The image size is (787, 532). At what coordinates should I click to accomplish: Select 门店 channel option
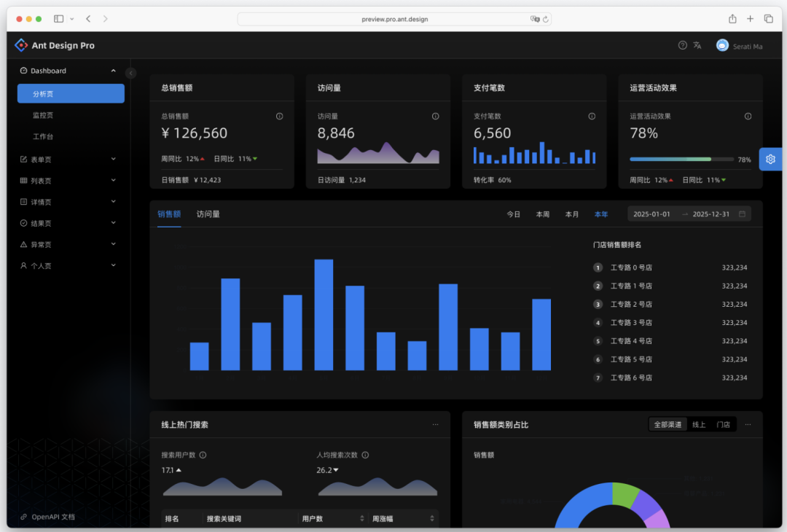click(x=724, y=425)
